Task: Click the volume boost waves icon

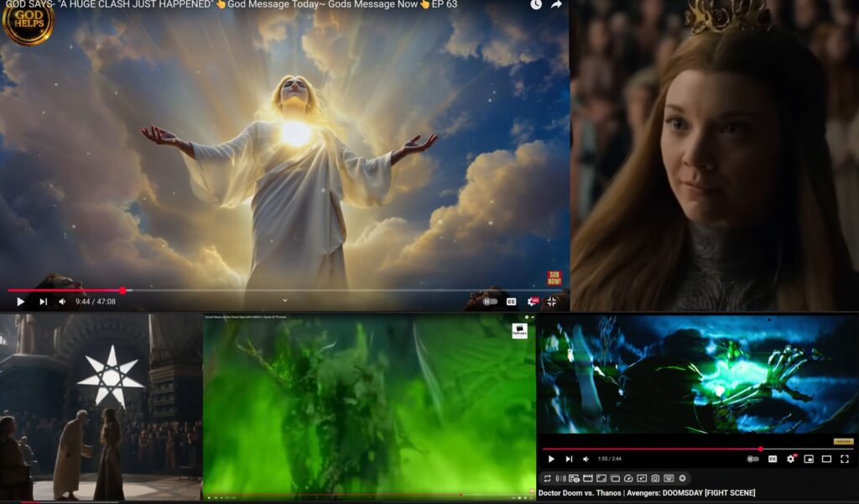Action: (x=560, y=478)
